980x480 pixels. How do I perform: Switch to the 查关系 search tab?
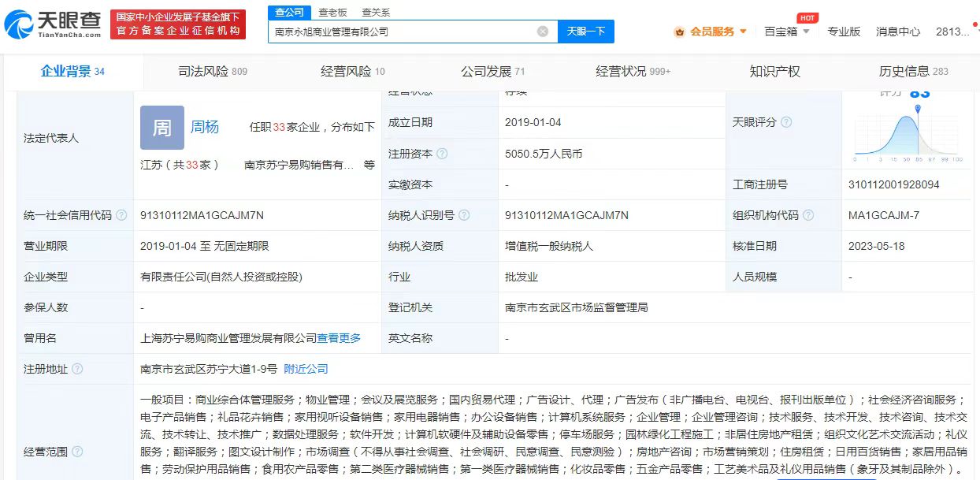click(376, 13)
